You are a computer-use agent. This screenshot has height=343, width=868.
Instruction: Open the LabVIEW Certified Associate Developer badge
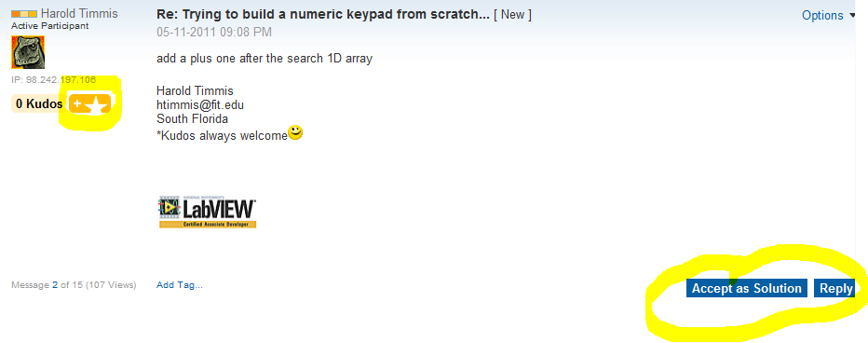point(208,212)
